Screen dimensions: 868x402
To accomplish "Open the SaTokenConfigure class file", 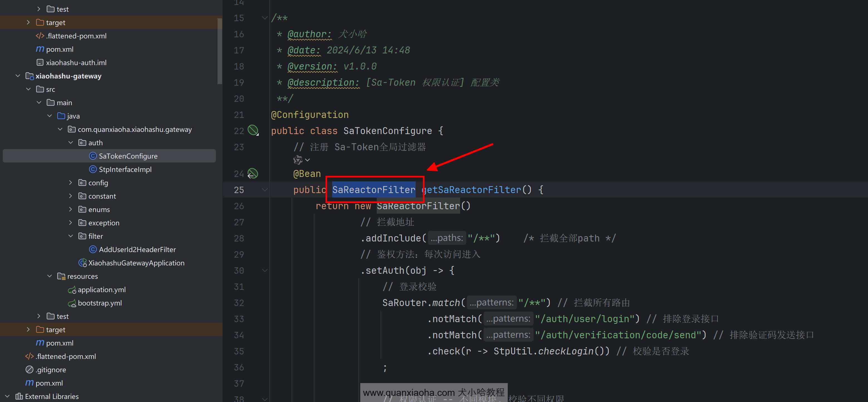I will point(128,156).
